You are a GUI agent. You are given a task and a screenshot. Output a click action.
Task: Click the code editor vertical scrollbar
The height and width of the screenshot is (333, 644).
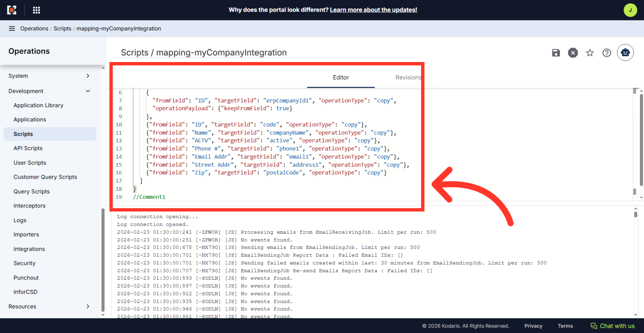click(x=641, y=140)
